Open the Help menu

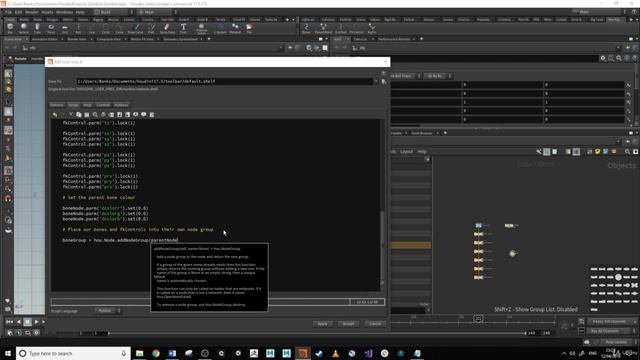point(80,12)
